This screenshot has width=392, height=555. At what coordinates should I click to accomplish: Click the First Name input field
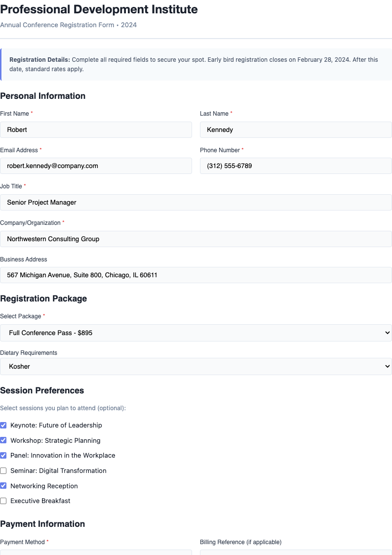[96, 129]
